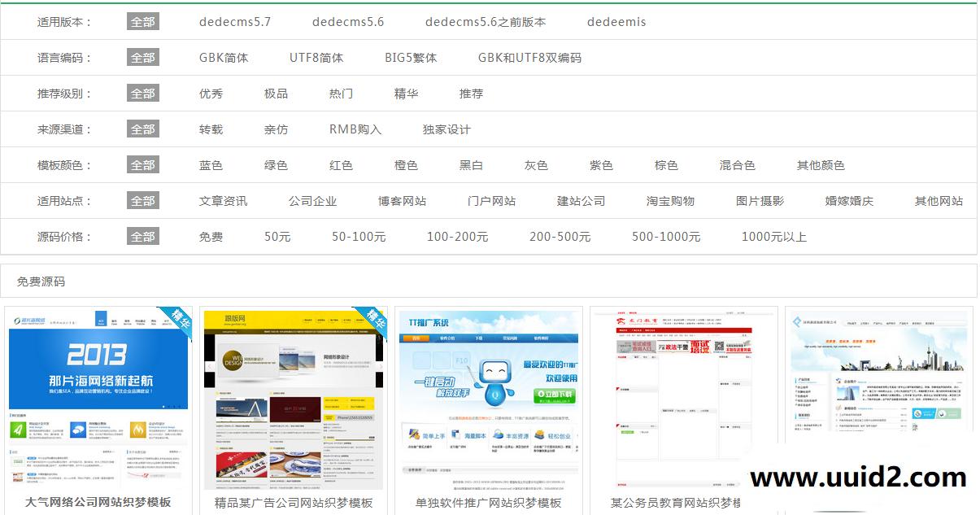The image size is (980, 515).
Task: Choose the 1000元以上 price range
Action: tap(773, 236)
